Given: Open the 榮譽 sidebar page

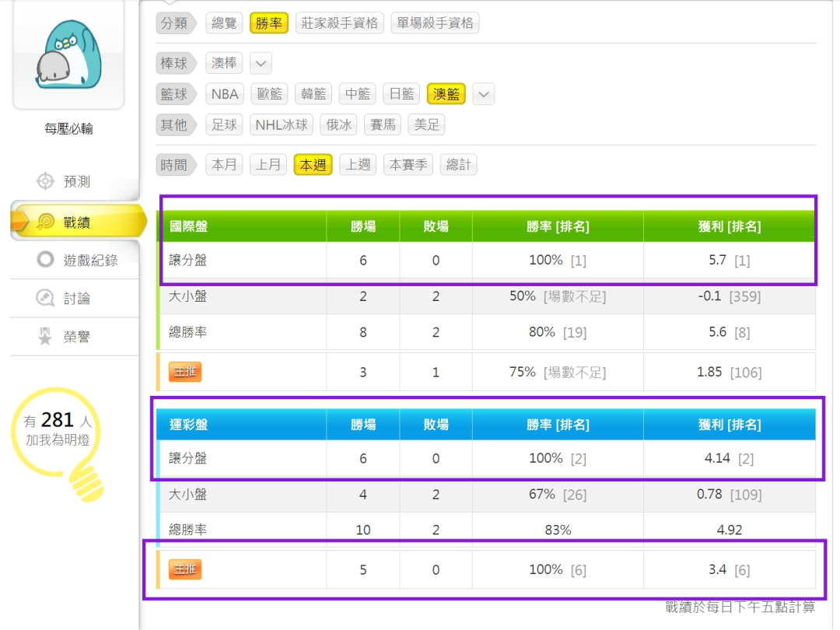Looking at the screenshot, I should 75,337.
